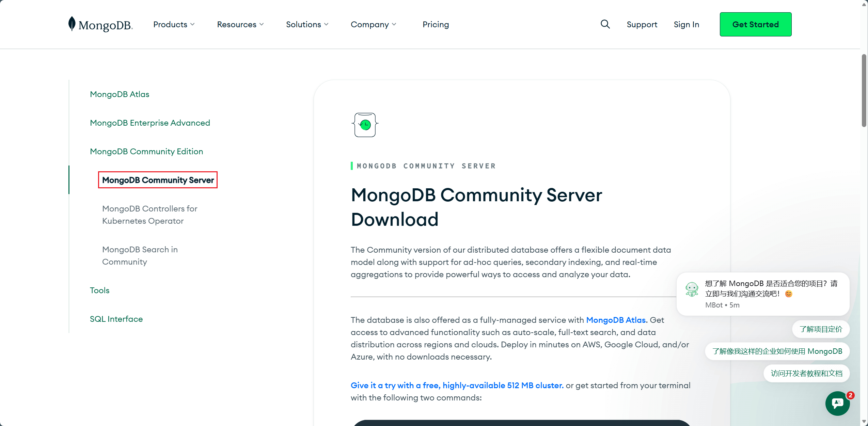The width and height of the screenshot is (868, 426).
Task: Expand the Company dropdown menu
Action: 373,25
